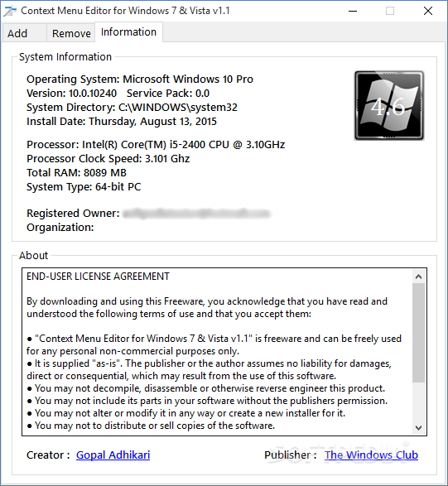Screen dimensions: 448x486
Task: Click the Windows 4.6 logo image
Action: click(389, 106)
